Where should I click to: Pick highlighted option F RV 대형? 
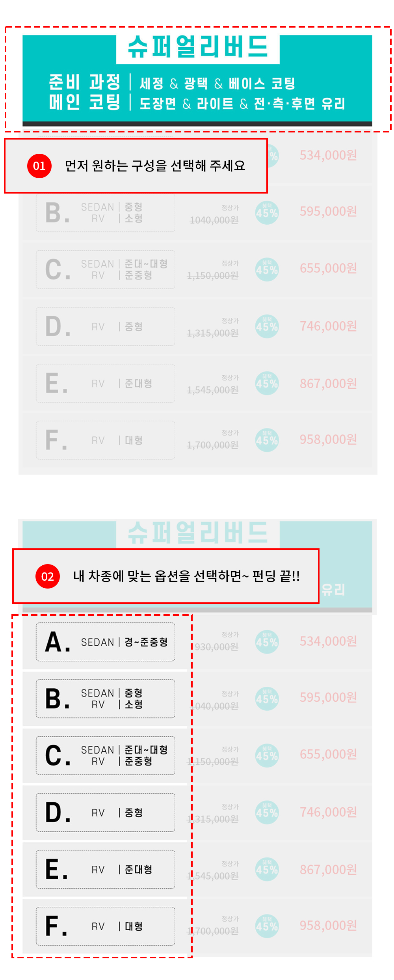coord(105,926)
